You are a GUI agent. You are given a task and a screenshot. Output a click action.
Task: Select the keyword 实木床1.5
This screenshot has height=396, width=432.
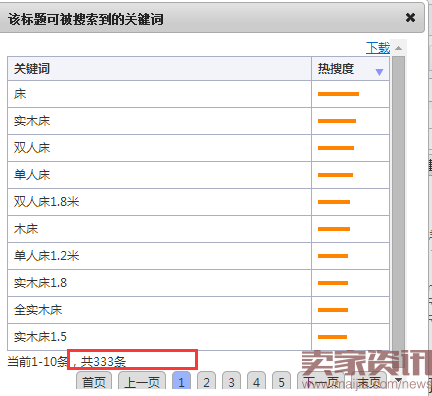tap(40, 337)
